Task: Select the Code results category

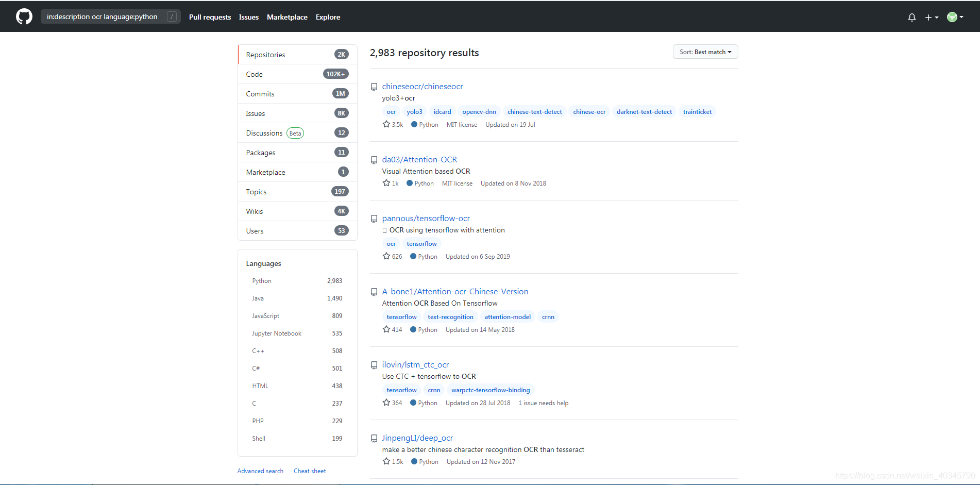Action: tap(297, 74)
